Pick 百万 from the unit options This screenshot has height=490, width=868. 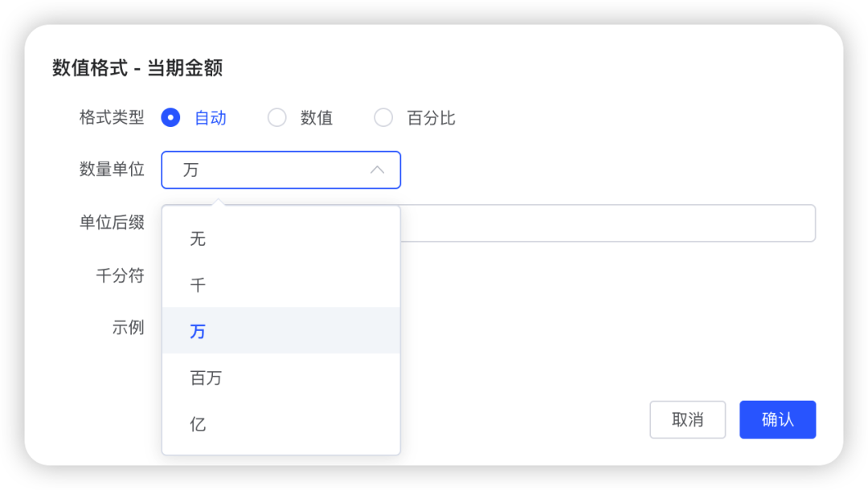point(206,378)
